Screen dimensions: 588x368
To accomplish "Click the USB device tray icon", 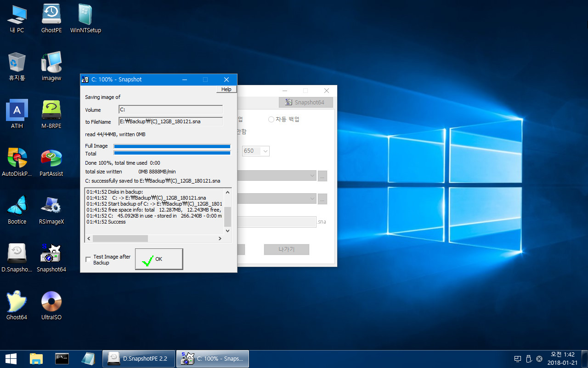I will tap(528, 359).
